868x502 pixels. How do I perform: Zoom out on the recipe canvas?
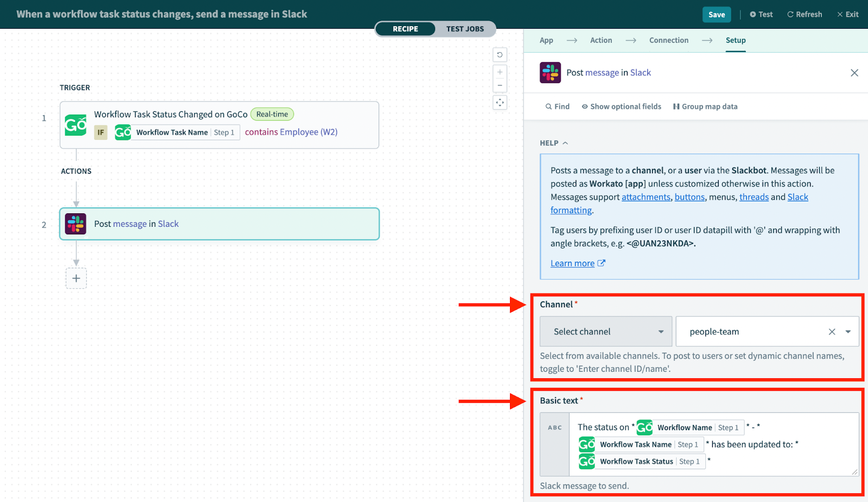pyautogui.click(x=500, y=85)
